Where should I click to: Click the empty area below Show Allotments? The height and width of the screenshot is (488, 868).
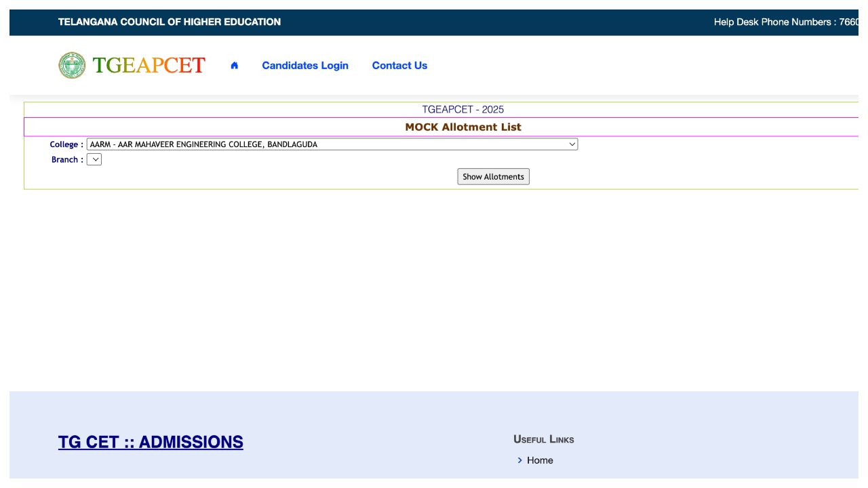[x=434, y=285]
